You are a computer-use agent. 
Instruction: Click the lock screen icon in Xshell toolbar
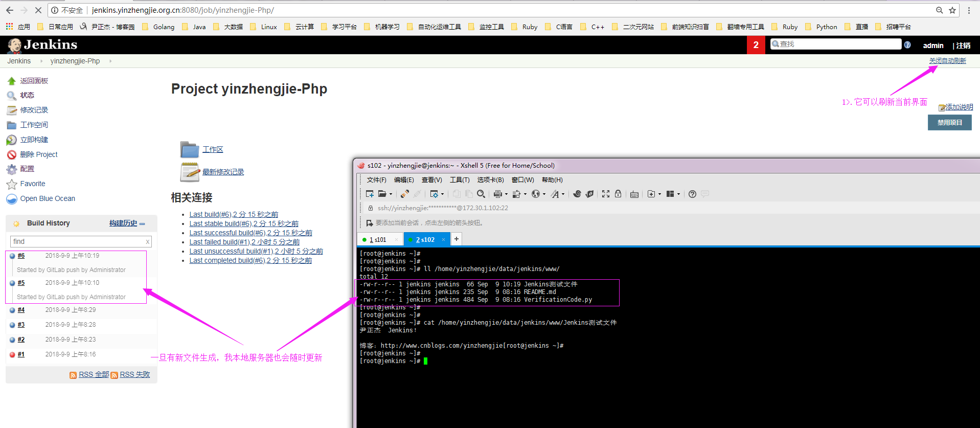pos(618,194)
